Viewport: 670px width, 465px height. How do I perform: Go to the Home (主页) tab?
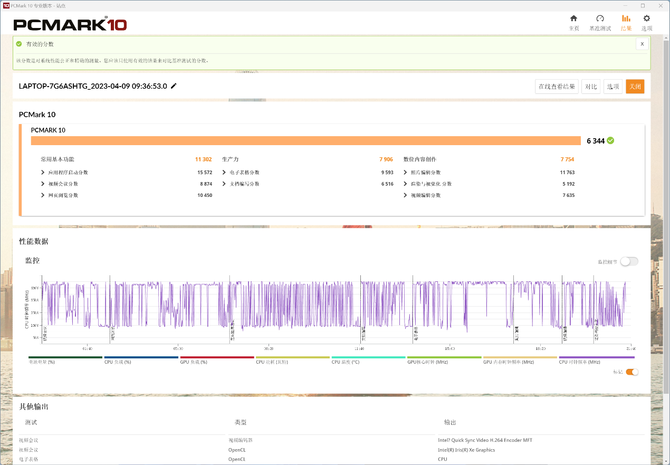[573, 23]
